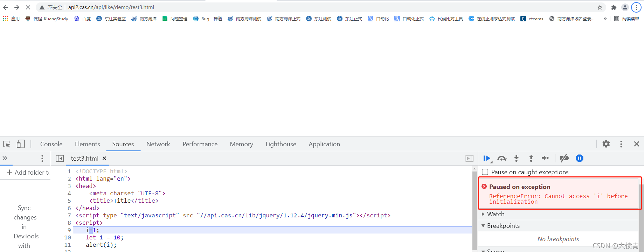Hide the debugger sidebar

tap(470, 158)
